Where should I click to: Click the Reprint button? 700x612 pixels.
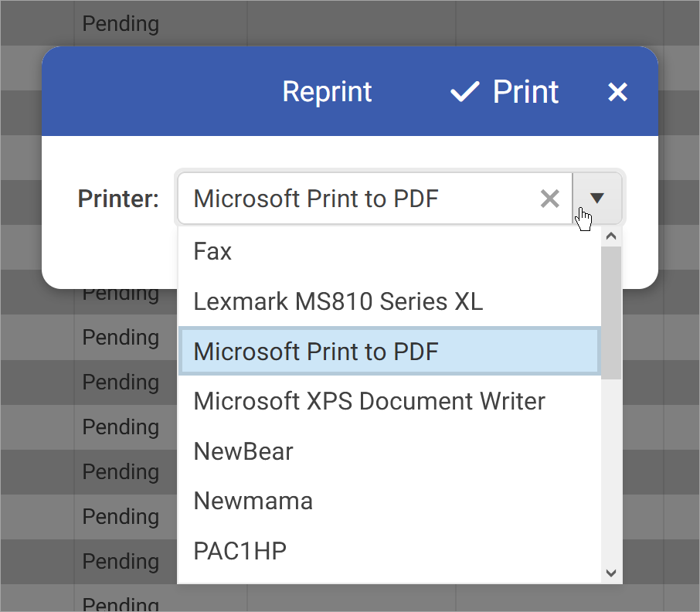[327, 91]
